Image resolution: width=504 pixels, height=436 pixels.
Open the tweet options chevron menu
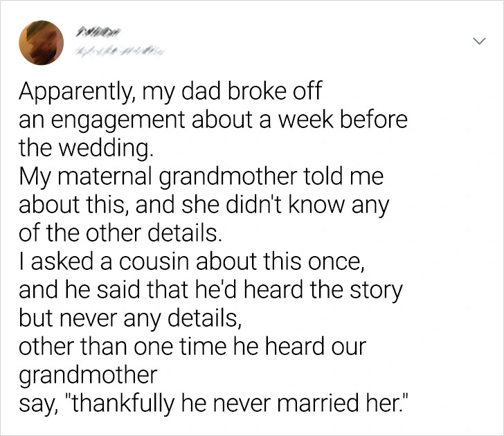coord(478,42)
